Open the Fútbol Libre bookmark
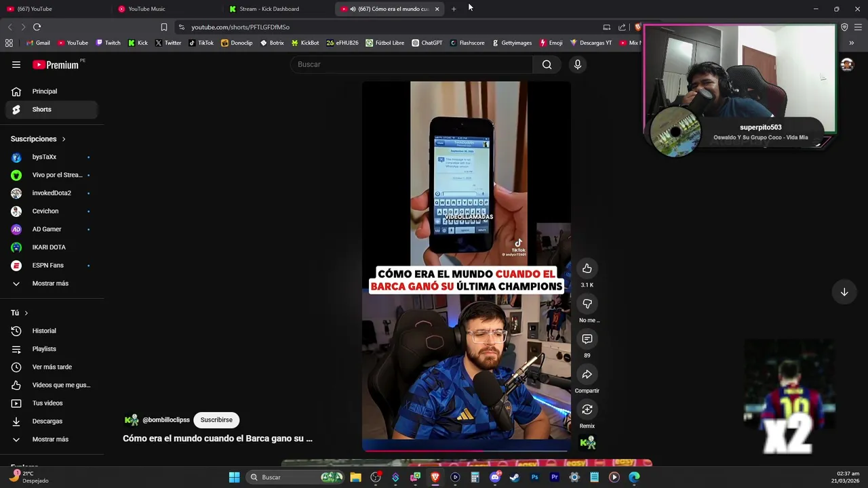The image size is (868, 488). click(384, 43)
